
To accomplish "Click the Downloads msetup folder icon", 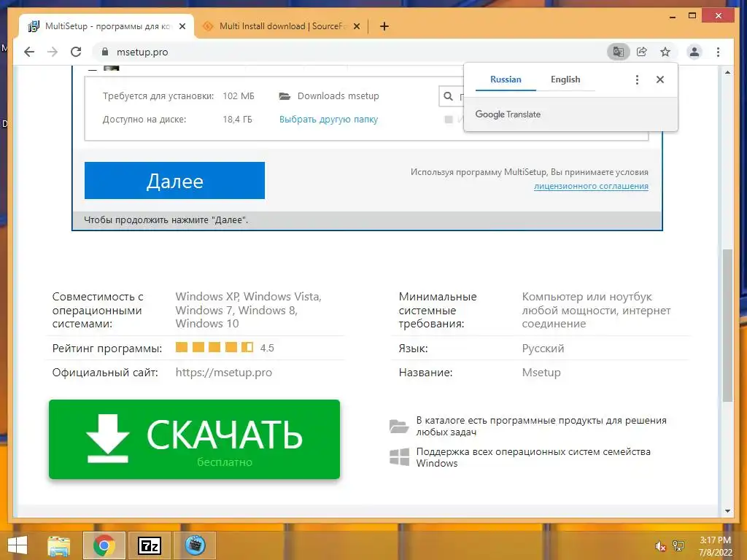I will (x=285, y=96).
